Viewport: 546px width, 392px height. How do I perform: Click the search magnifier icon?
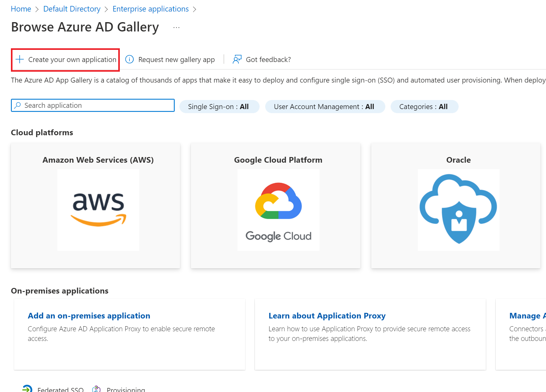point(18,105)
